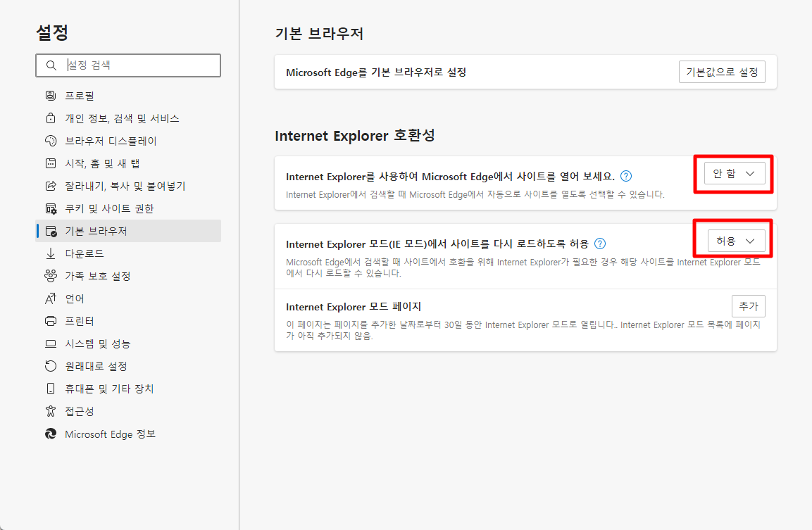Click the 접근성 accessibility icon
The height and width of the screenshot is (530, 812).
tap(51, 411)
